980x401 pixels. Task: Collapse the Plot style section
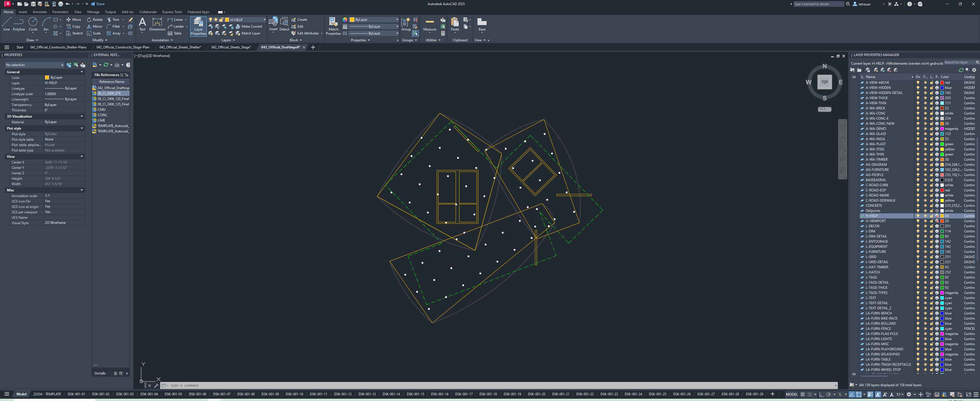tap(81, 128)
